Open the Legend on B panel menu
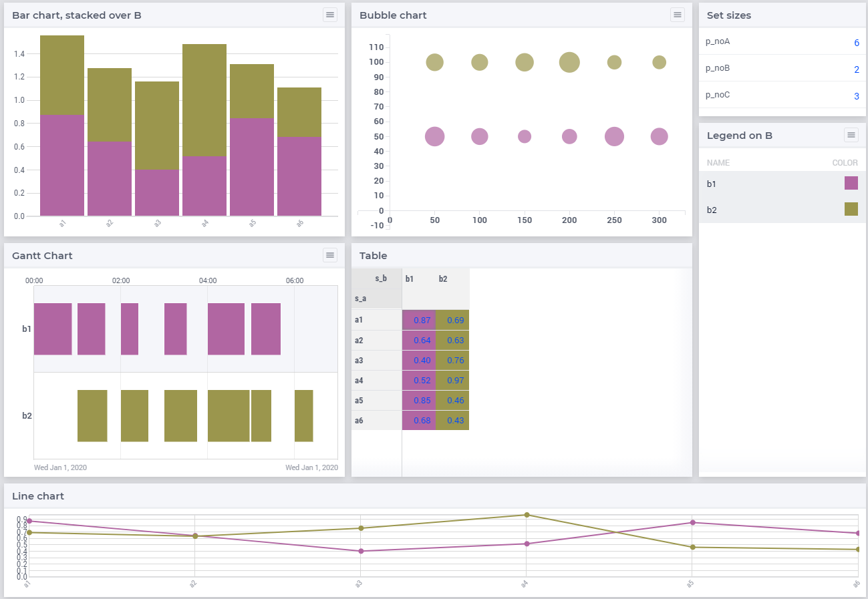Screen dimensions: 868x599 click(x=851, y=134)
